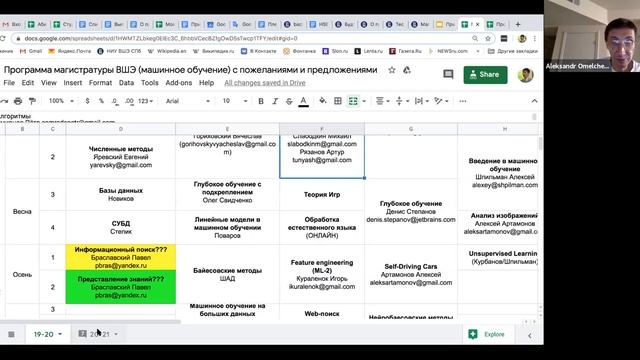Open the Data menu
Viewport: 640px width, 360px height.
pos(127,83)
